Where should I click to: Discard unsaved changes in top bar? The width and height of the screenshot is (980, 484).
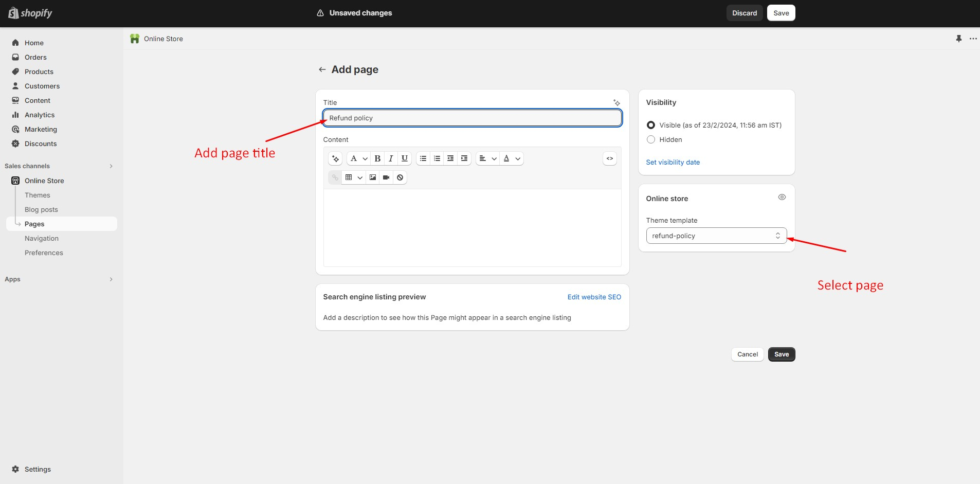[x=744, y=13]
